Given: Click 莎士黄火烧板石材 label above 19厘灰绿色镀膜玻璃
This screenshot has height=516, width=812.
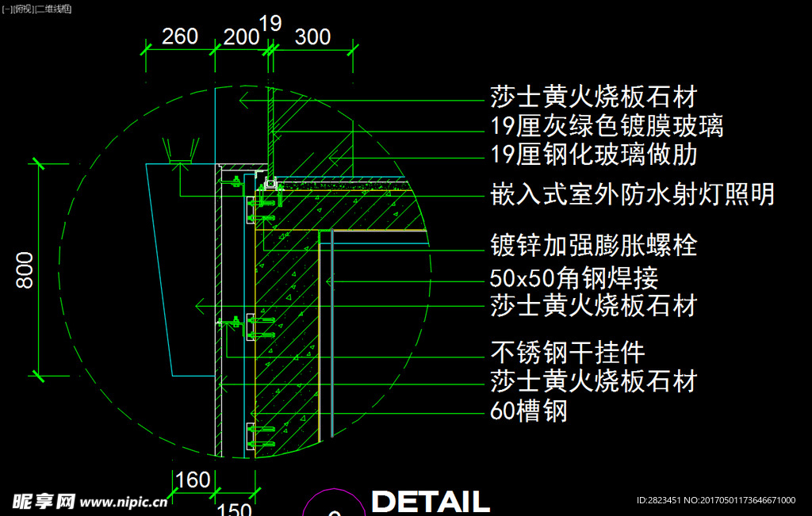Looking at the screenshot, I should click(593, 97).
